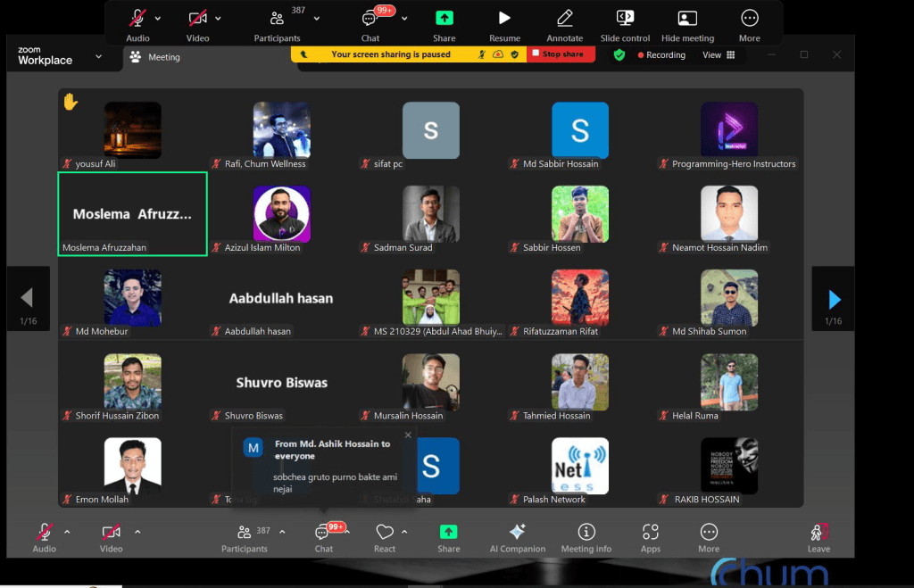Expand the bottom Participants options caret
This screenshot has width=914, height=588.
point(282,532)
